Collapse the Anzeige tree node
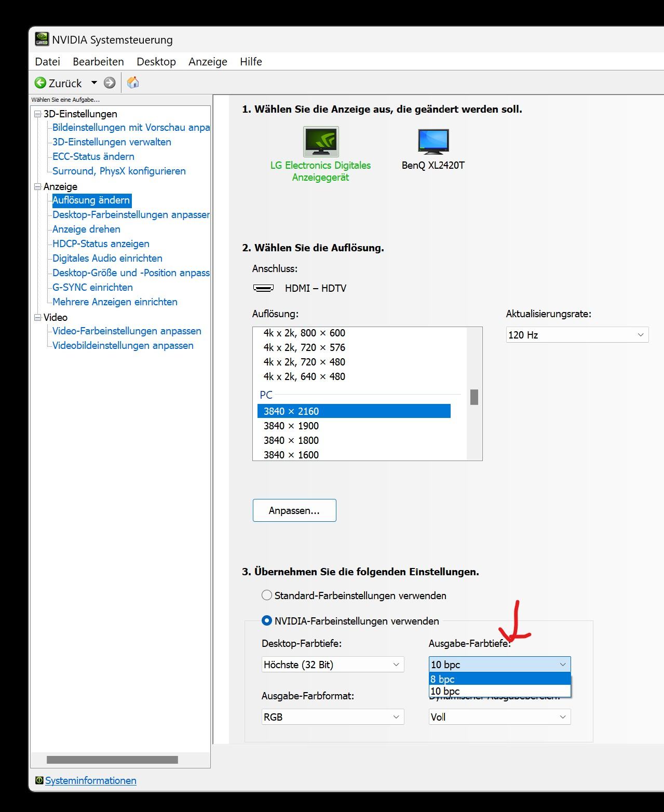Viewport: 664px width, 812px height. [37, 186]
